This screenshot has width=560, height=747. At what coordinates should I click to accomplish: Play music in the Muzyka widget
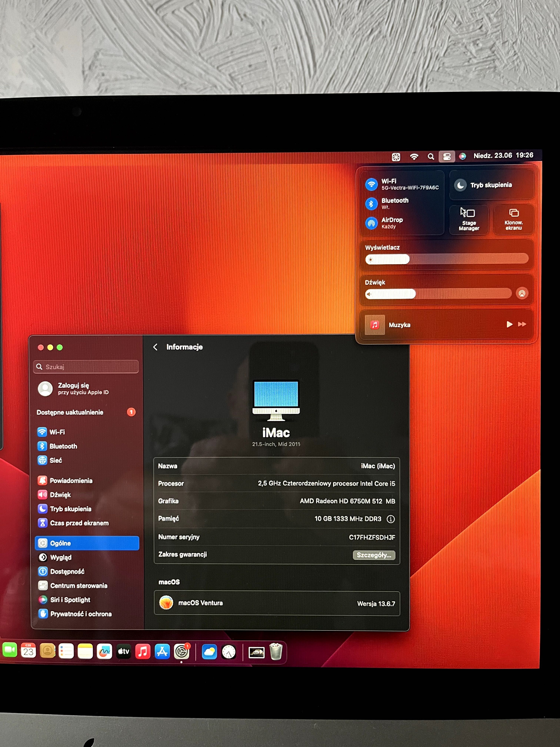509,324
